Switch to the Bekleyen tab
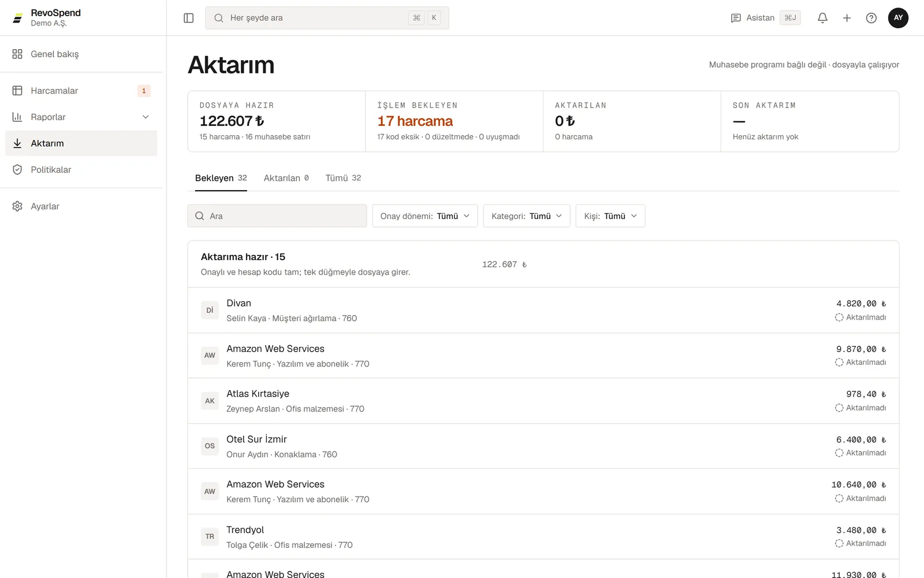Image resolution: width=924 pixels, height=578 pixels. [x=221, y=178]
